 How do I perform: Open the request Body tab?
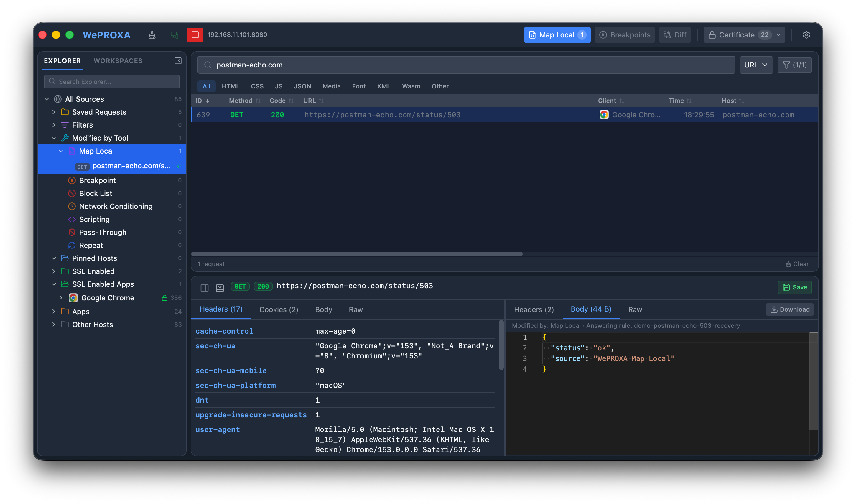[323, 310]
